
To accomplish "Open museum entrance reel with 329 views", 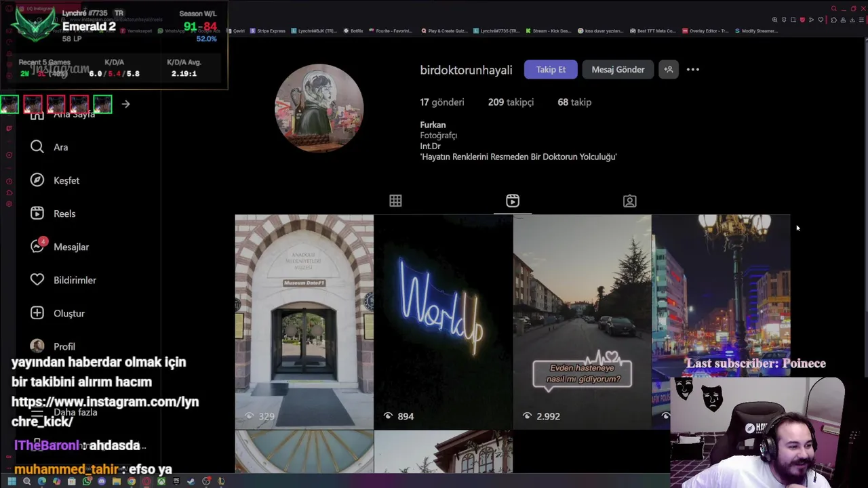I will (304, 322).
